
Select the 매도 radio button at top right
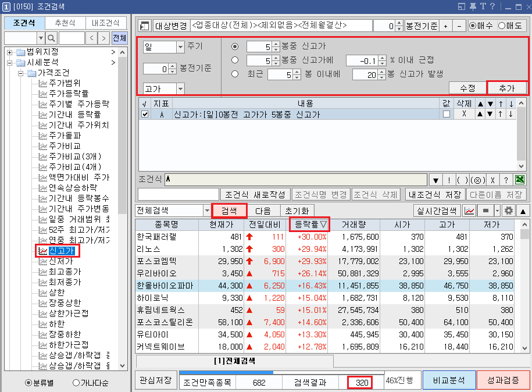502,26
